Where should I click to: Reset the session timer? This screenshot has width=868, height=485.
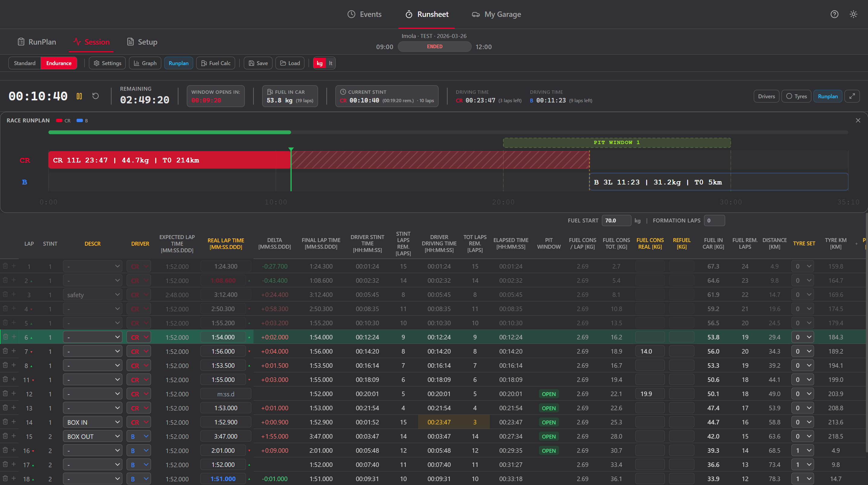point(95,96)
